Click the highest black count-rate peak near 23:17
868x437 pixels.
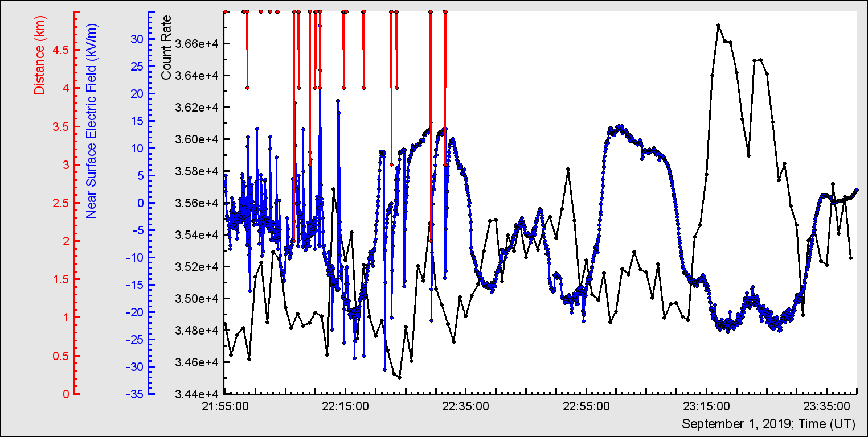coord(718,25)
